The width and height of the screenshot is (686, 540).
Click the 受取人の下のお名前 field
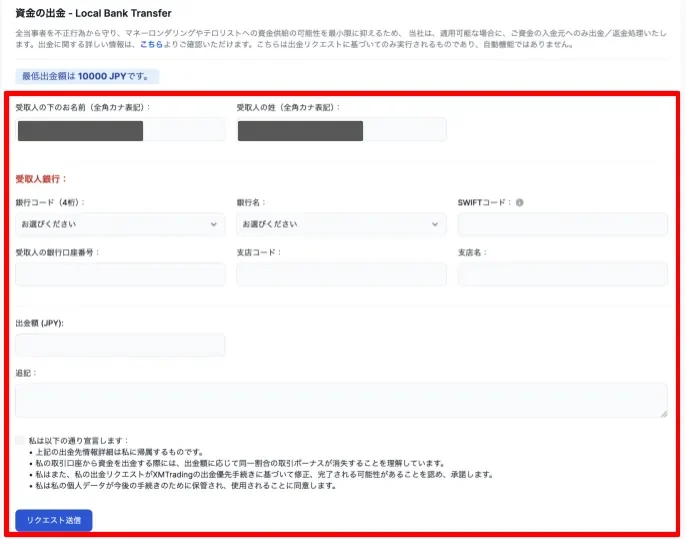120,130
